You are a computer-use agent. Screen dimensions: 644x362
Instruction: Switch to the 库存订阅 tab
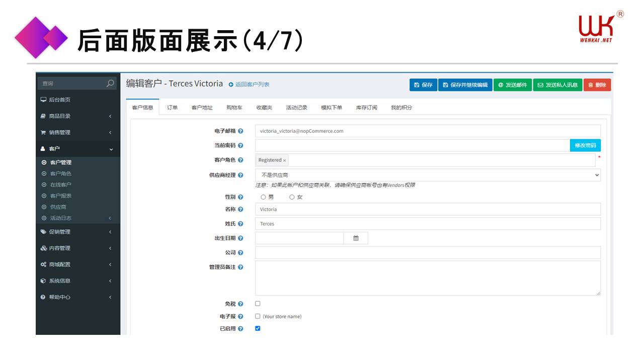[366, 108]
